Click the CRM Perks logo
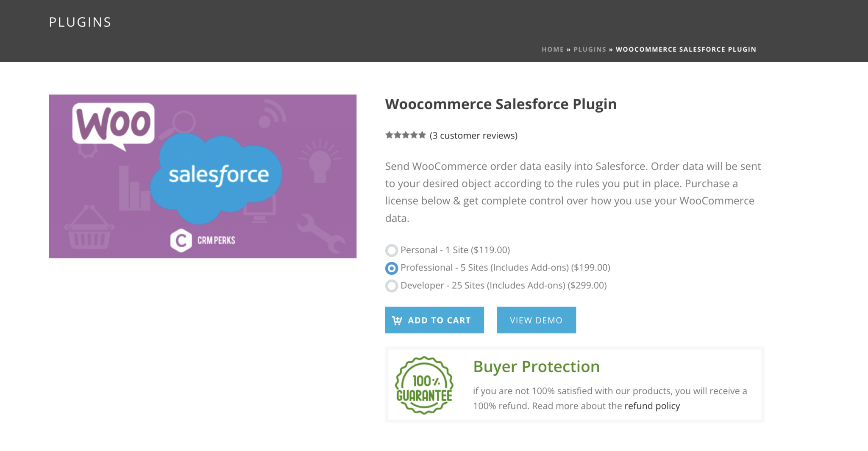Viewport: 868px width, 451px height. 203,240
